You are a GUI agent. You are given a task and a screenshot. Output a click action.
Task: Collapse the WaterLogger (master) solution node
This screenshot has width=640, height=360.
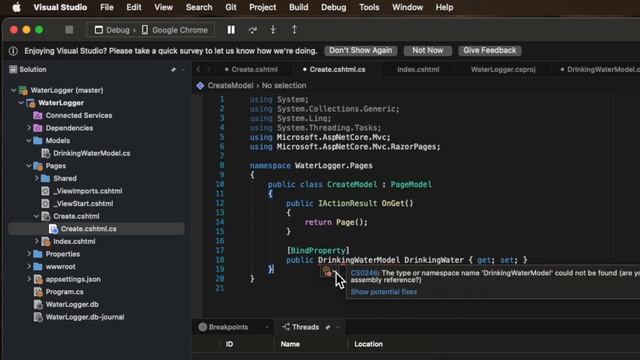tap(13, 90)
